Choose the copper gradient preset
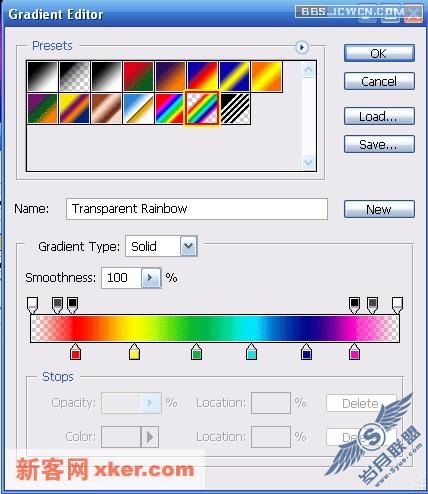The height and width of the screenshot is (494, 428). 106,108
